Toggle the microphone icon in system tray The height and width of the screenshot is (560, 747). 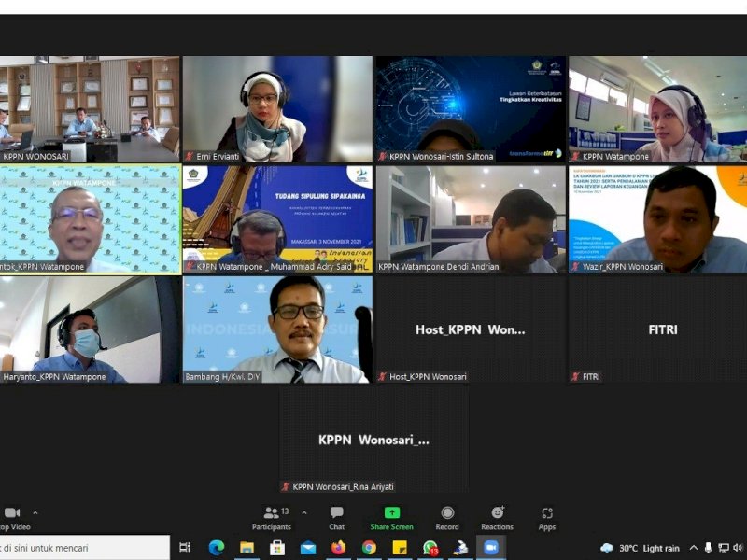pyautogui.click(x=709, y=548)
